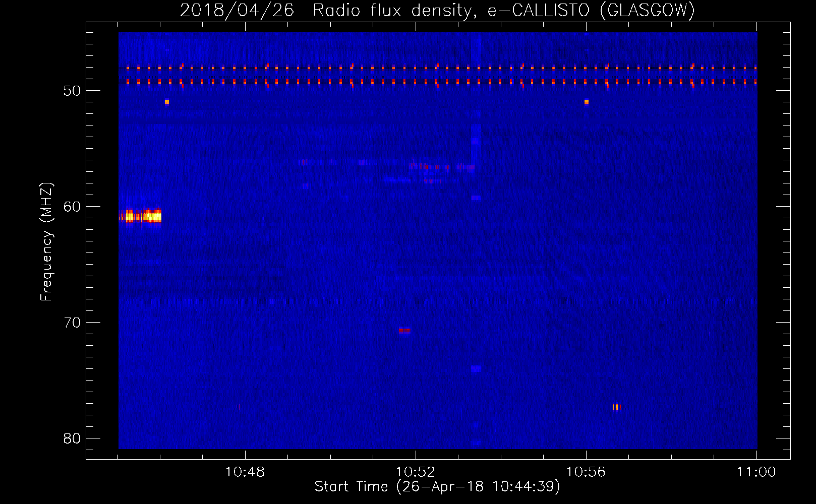Click the 10:52 time tick label
Image resolution: width=816 pixels, height=504 pixels.
pyautogui.click(x=415, y=472)
